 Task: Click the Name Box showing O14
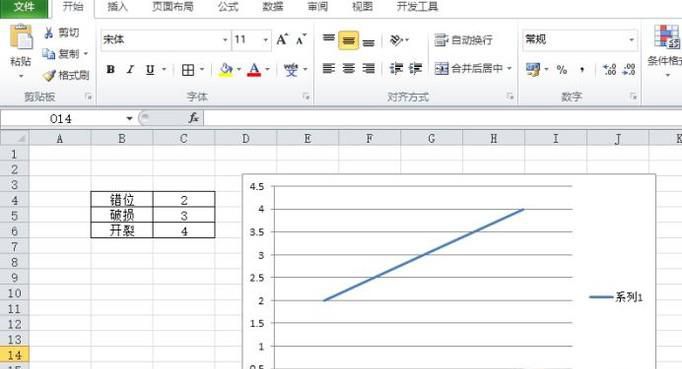pyautogui.click(x=62, y=118)
